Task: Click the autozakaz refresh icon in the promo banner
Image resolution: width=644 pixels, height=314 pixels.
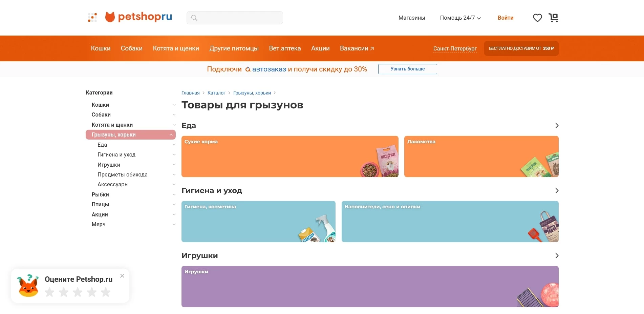Action: (248, 69)
